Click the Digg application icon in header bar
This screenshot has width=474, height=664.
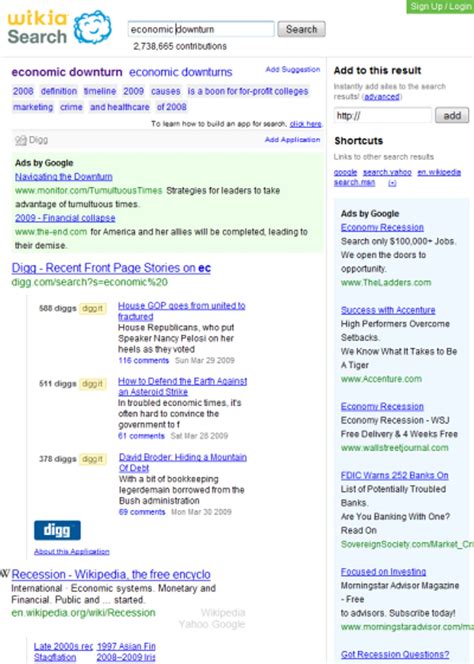[x=20, y=140]
